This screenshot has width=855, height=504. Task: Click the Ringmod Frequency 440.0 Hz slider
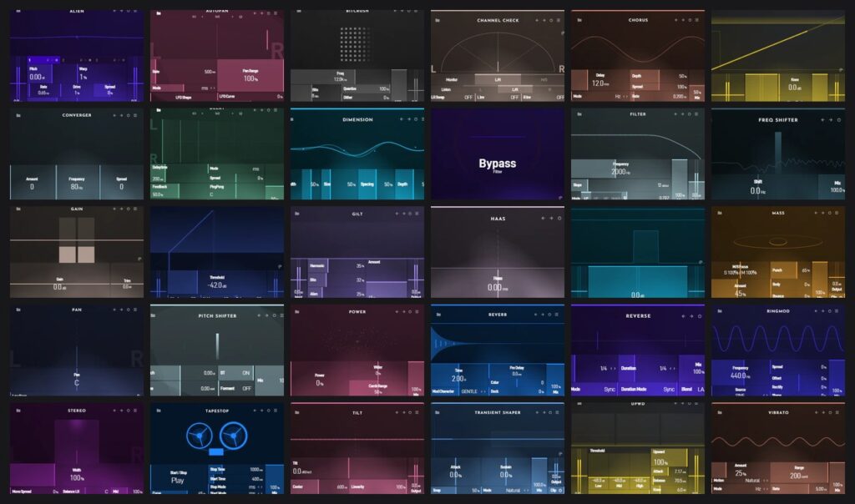coord(741,372)
